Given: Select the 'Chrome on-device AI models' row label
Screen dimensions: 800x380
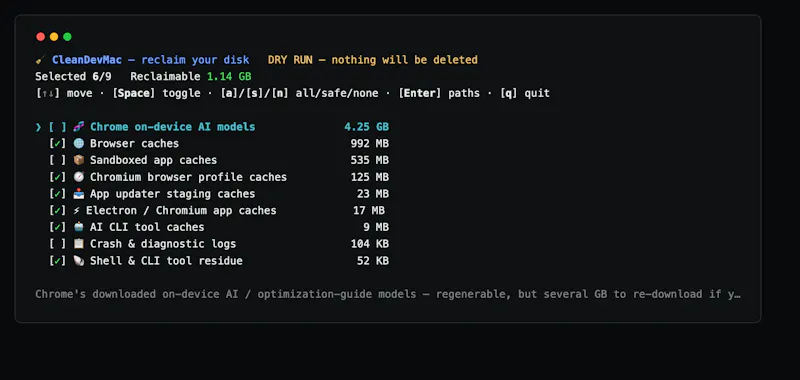Looking at the screenshot, I should pyautogui.click(x=172, y=127).
